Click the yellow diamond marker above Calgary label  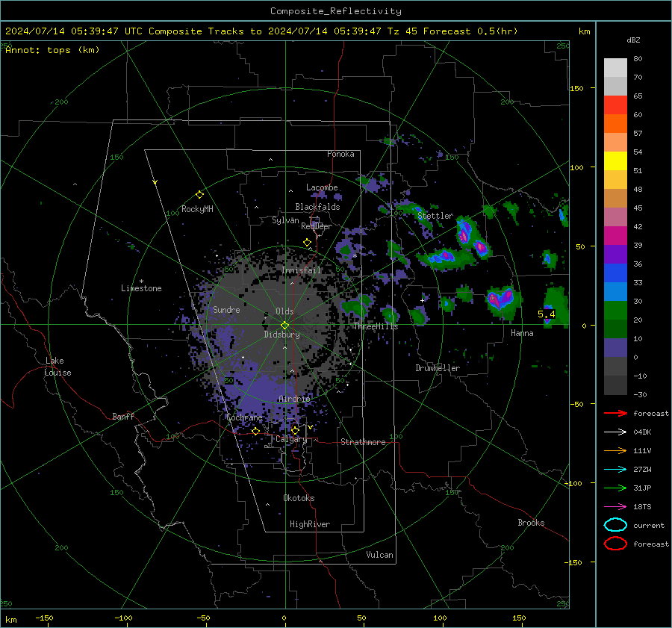tap(295, 430)
